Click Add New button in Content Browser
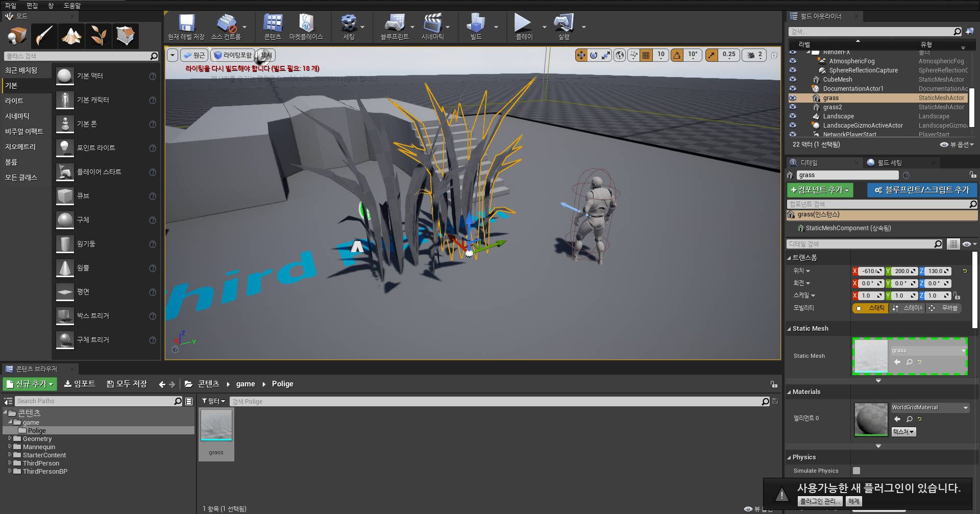980x514 pixels. coord(30,384)
